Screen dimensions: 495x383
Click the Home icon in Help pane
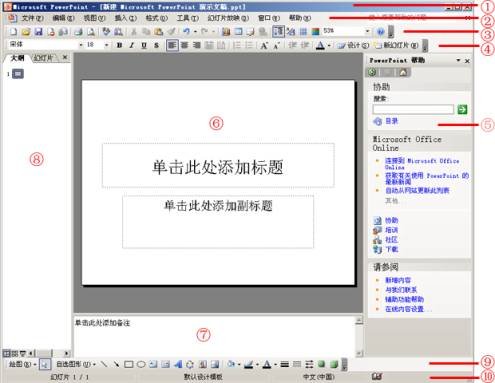click(x=403, y=72)
